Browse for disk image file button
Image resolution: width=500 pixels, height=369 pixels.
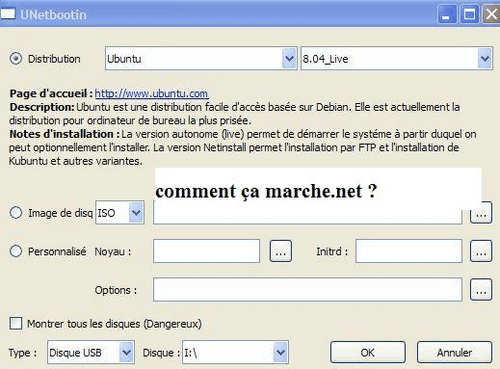[481, 213]
